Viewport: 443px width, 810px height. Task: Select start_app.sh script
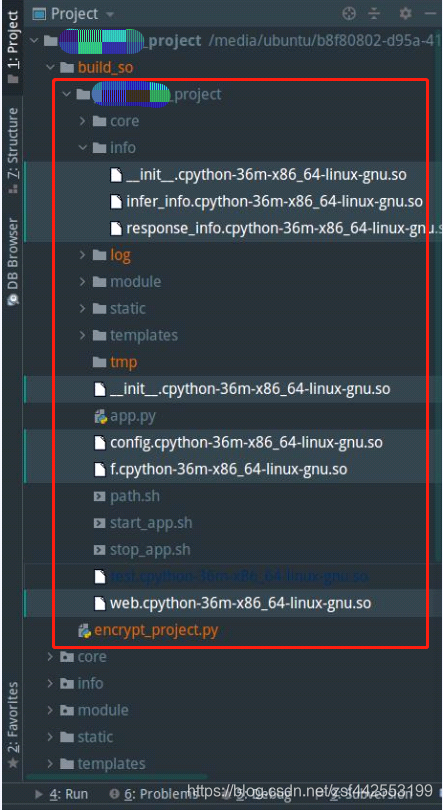(151, 523)
